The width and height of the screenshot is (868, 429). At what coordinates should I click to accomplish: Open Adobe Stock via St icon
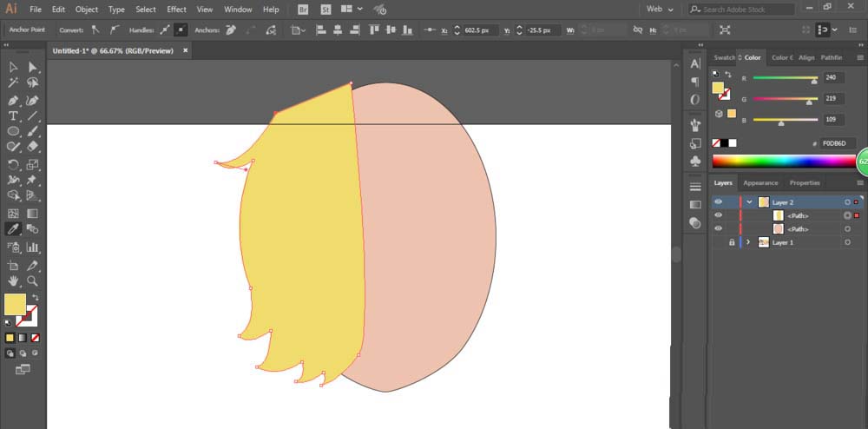pos(326,10)
